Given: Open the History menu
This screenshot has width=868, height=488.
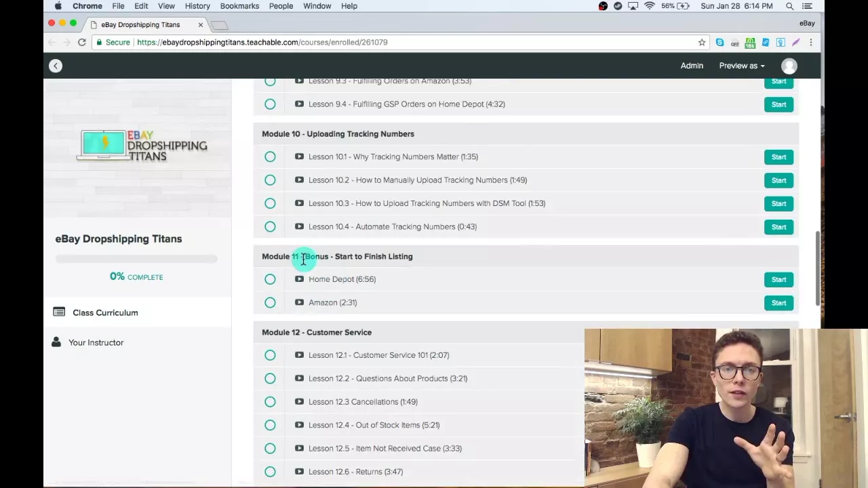Looking at the screenshot, I should point(197,6).
